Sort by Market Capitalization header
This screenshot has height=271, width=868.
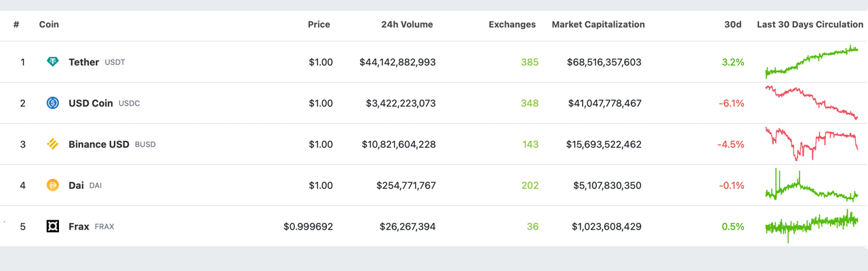(x=598, y=24)
